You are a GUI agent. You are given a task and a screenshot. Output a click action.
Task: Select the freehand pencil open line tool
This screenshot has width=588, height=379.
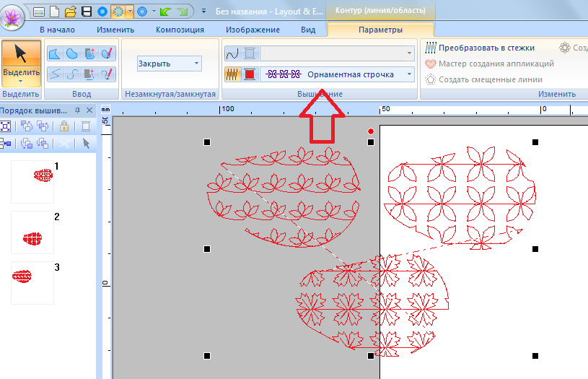(x=107, y=74)
